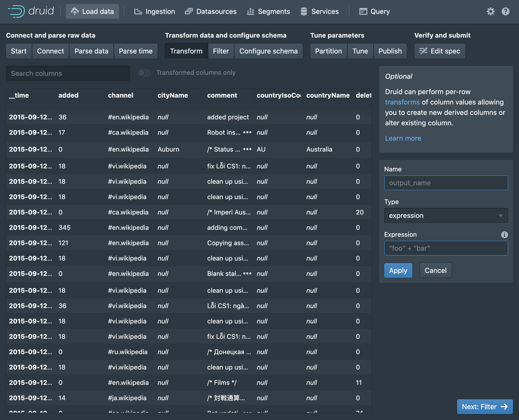Click the Apply button

point(398,270)
